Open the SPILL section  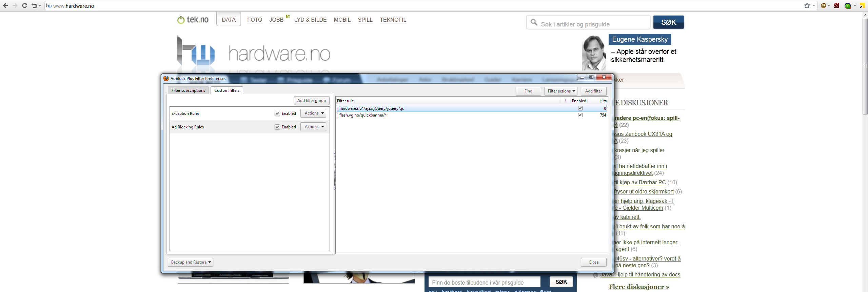click(x=365, y=20)
